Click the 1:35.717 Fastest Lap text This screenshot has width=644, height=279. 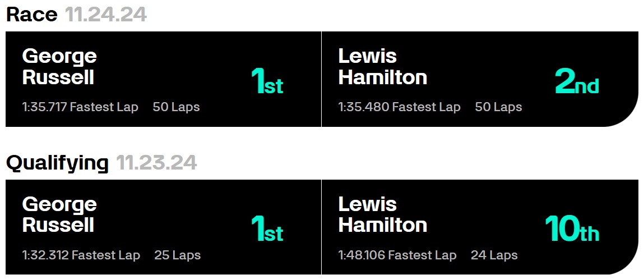click(80, 107)
